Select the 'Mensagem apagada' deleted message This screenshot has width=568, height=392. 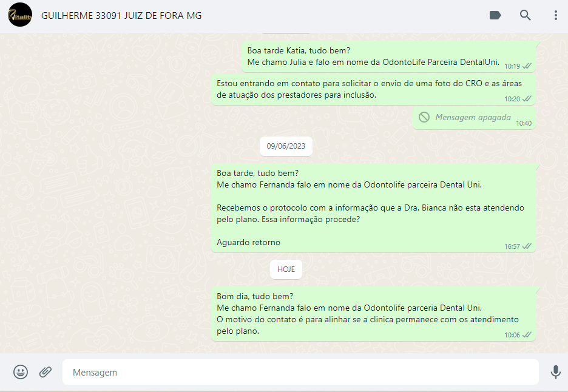tap(474, 118)
